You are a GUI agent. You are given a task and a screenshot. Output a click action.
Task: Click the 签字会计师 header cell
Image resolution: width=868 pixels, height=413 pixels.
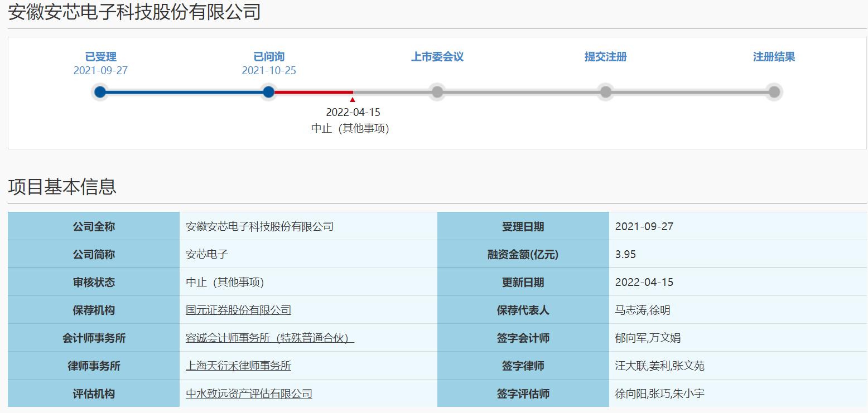click(523, 338)
